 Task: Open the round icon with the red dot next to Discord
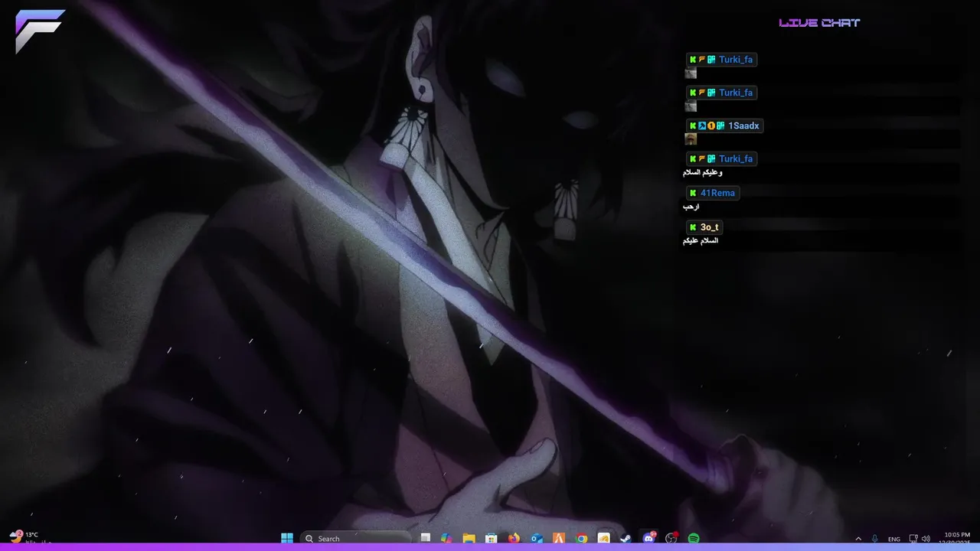671,538
